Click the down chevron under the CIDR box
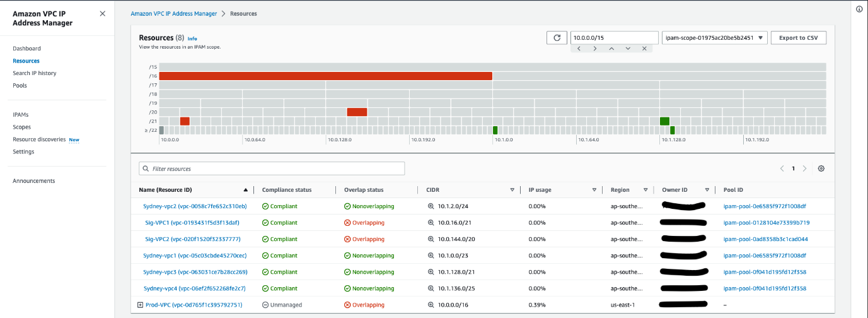 (x=628, y=49)
